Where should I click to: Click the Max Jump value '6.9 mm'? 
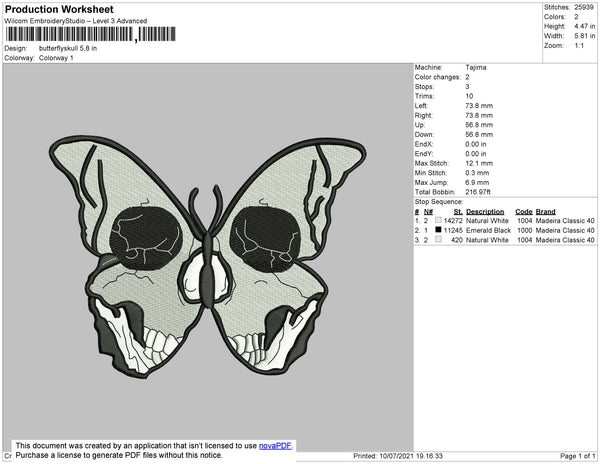477,182
